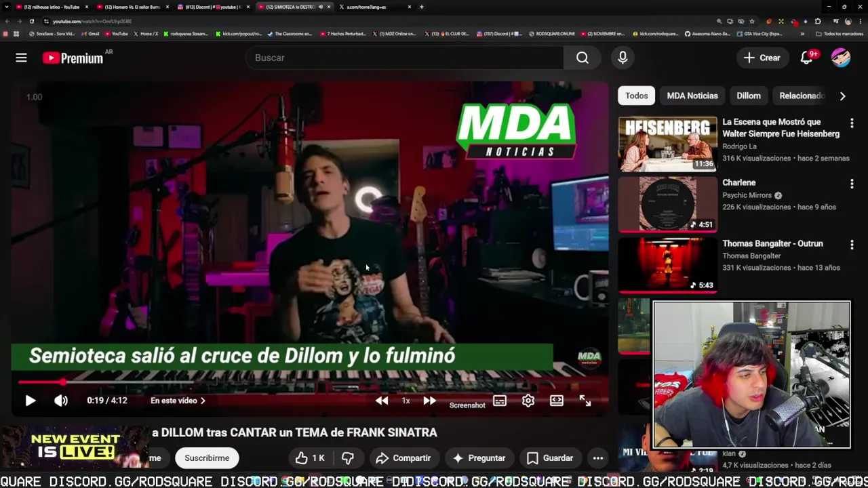Viewport: 868px width, 488px height.
Task: Switch to 'Homero Vs. El señor Burns' tab
Action: point(132,7)
